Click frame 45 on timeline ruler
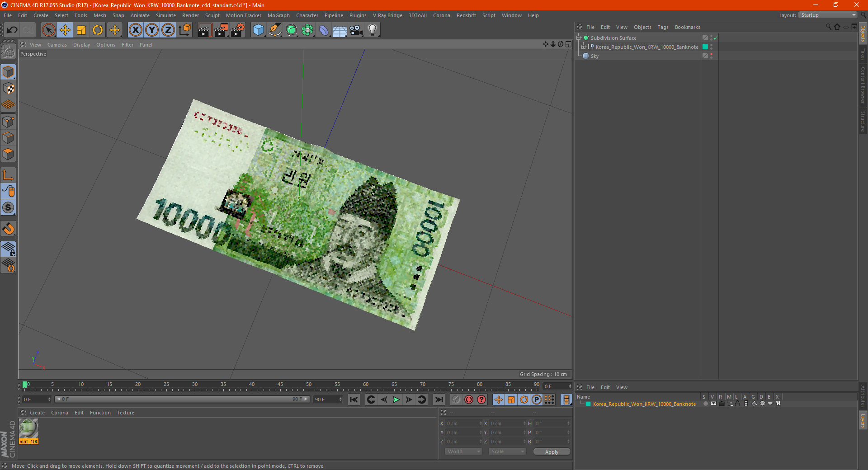868x470 pixels. (280, 385)
